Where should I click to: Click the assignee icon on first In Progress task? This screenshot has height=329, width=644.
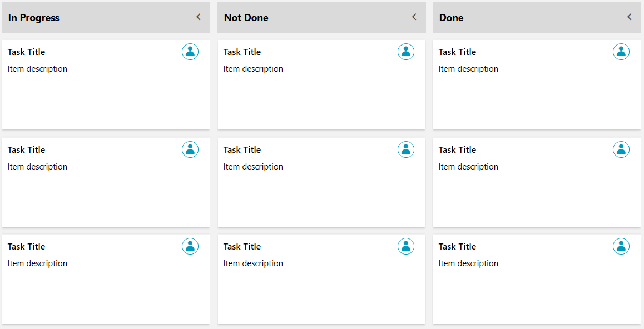pyautogui.click(x=190, y=51)
